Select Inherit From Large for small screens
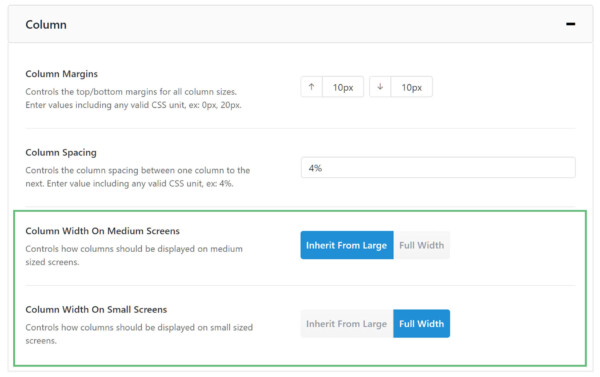Image resolution: width=600 pixels, height=377 pixels. [x=347, y=324]
